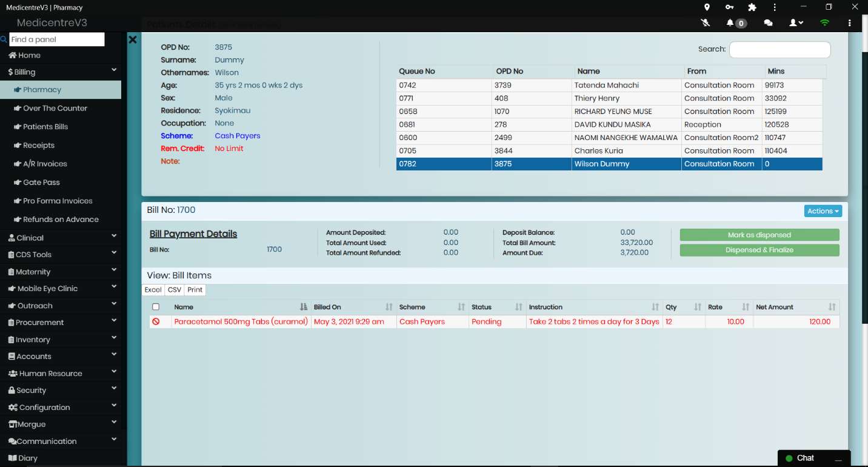Viewport: 868px width, 467px height.
Task: Sort bill items by Name
Action: (x=241, y=307)
